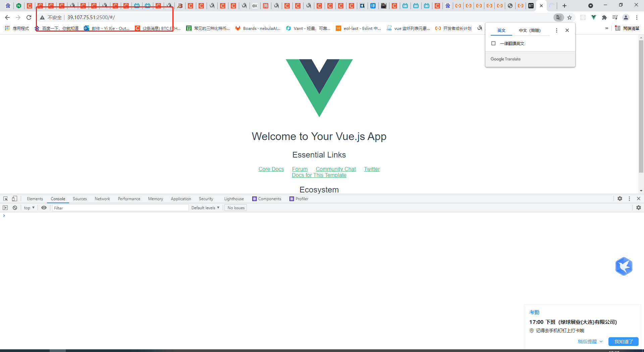Click the No Issues button

click(x=236, y=208)
